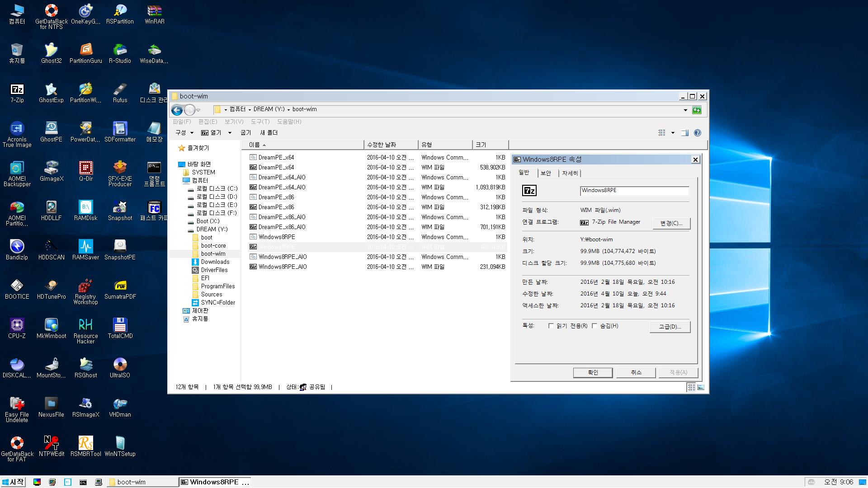This screenshot has height=488, width=868.
Task: Launch Resource Hacker from desktop
Action: pos(86,331)
